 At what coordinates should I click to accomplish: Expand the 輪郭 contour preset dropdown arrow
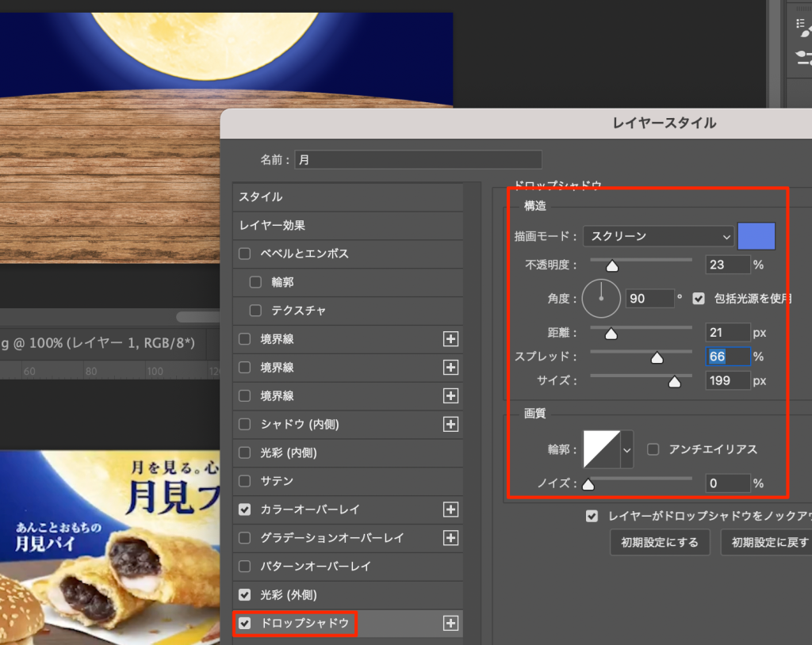tap(627, 449)
